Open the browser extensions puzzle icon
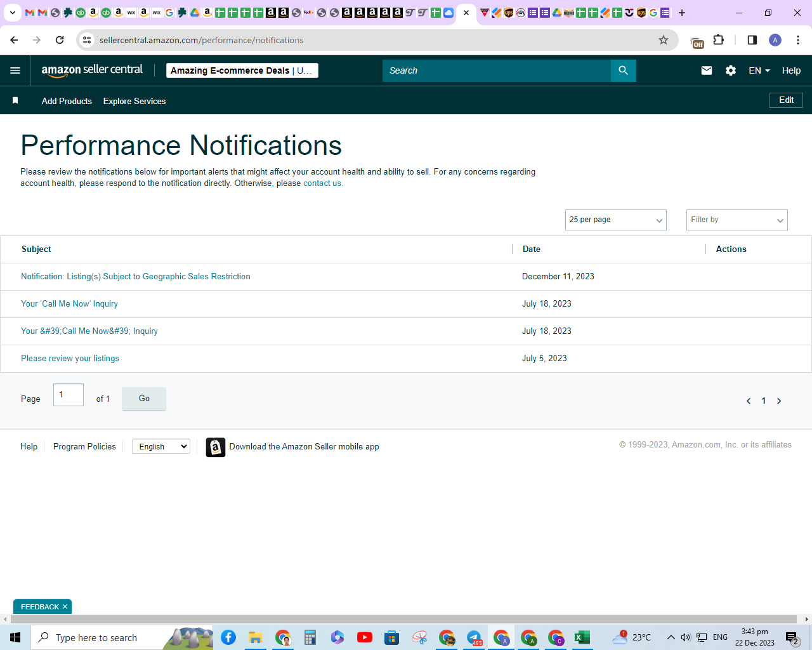Image resolution: width=812 pixels, height=650 pixels. pos(718,40)
